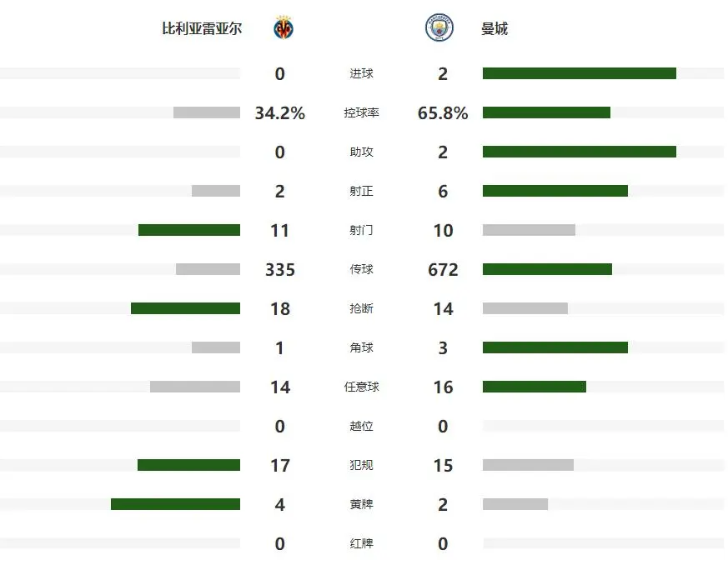Screen dimensions: 728x565
Task: Click Man City's 672 passes bar
Action: (547, 269)
